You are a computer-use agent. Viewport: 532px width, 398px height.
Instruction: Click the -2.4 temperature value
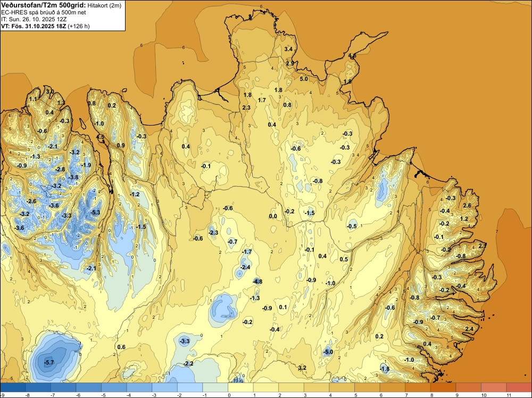click(x=245, y=267)
